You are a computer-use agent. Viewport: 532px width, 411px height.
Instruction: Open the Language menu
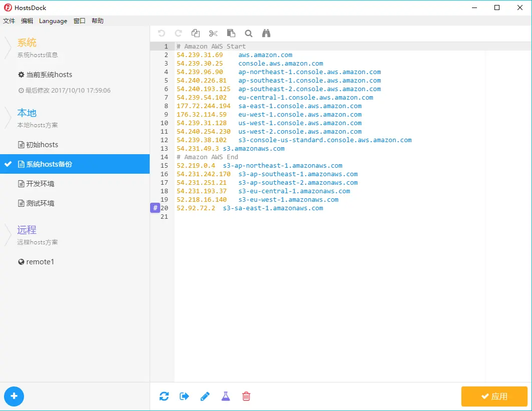[x=53, y=21]
